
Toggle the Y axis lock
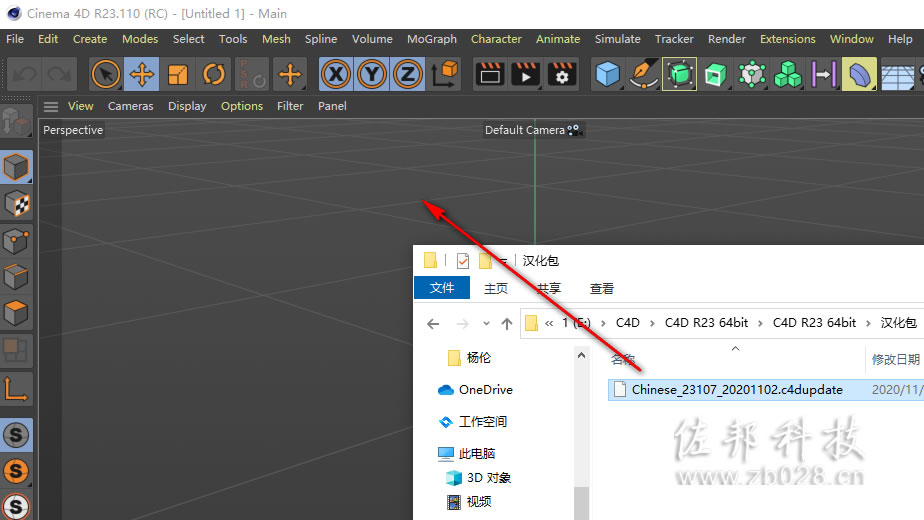click(x=372, y=74)
